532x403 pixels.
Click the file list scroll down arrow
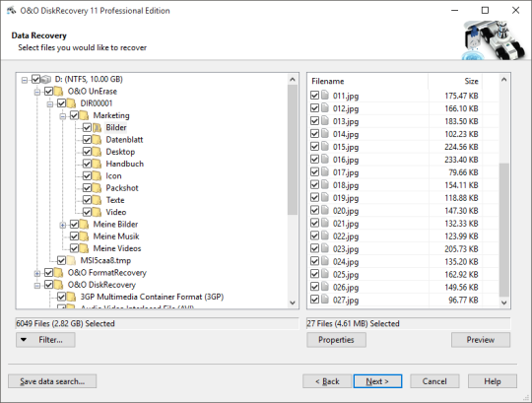click(504, 302)
